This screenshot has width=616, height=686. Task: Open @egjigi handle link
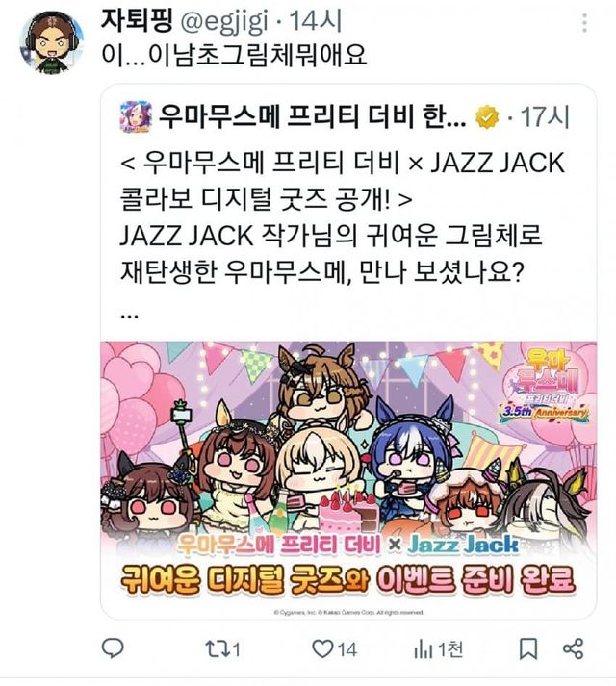[224, 22]
